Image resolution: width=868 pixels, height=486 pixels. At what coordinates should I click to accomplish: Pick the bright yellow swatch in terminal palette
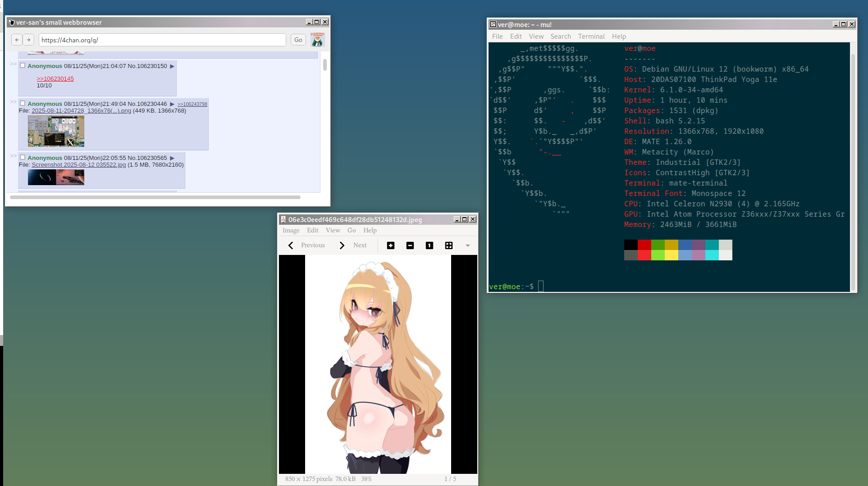tap(672, 255)
